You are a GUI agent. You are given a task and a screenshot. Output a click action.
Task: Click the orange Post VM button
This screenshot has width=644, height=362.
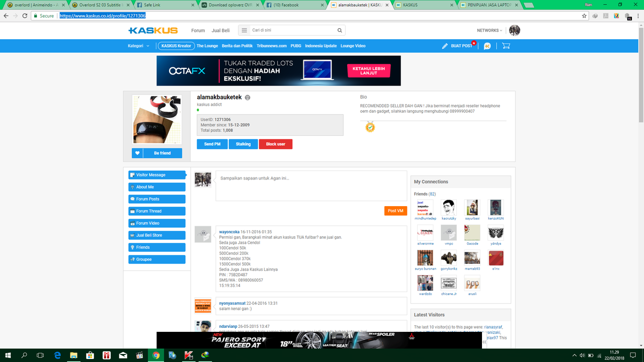395,211
